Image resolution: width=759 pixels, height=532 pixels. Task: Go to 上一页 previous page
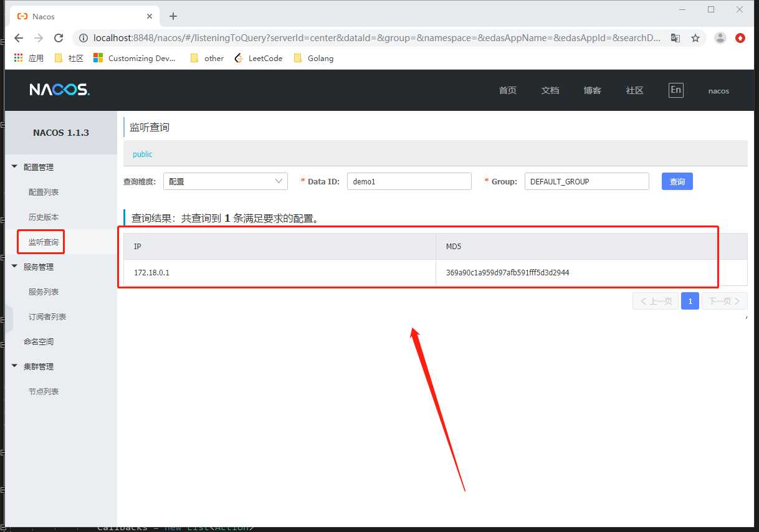click(x=656, y=301)
